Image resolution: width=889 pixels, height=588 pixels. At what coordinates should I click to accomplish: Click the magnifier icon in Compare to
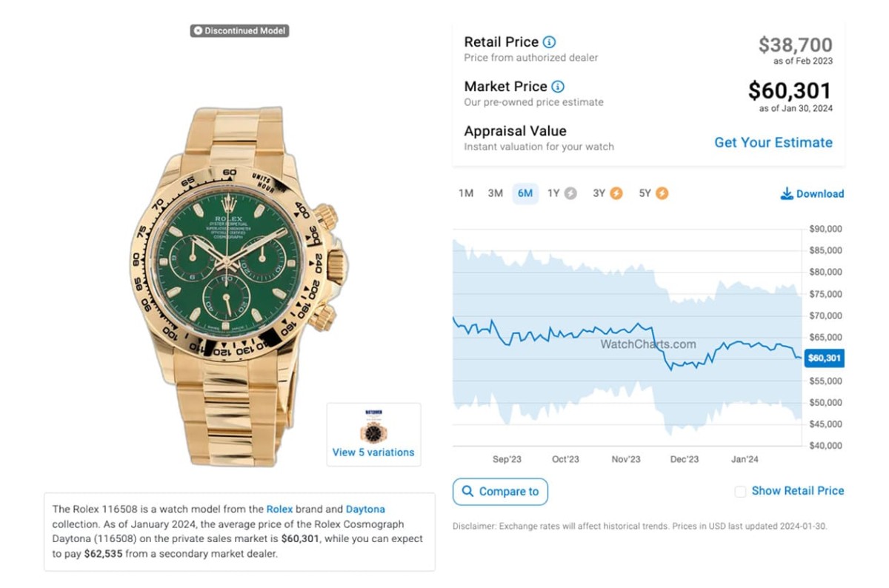[x=467, y=492]
